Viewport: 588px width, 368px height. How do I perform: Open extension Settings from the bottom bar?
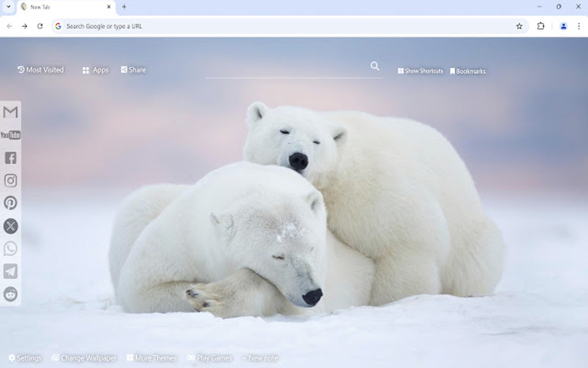[26, 358]
